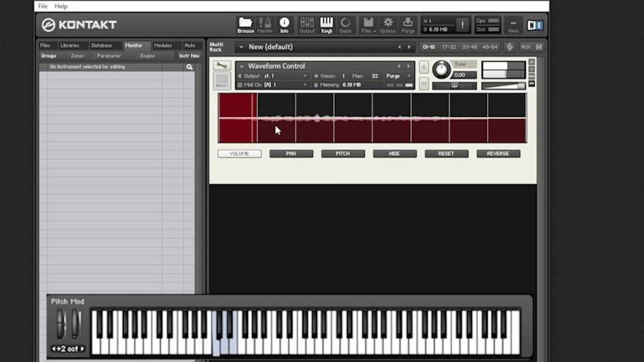Shift keyboard up an octave
The height and width of the screenshot is (362, 644).
coord(82,349)
